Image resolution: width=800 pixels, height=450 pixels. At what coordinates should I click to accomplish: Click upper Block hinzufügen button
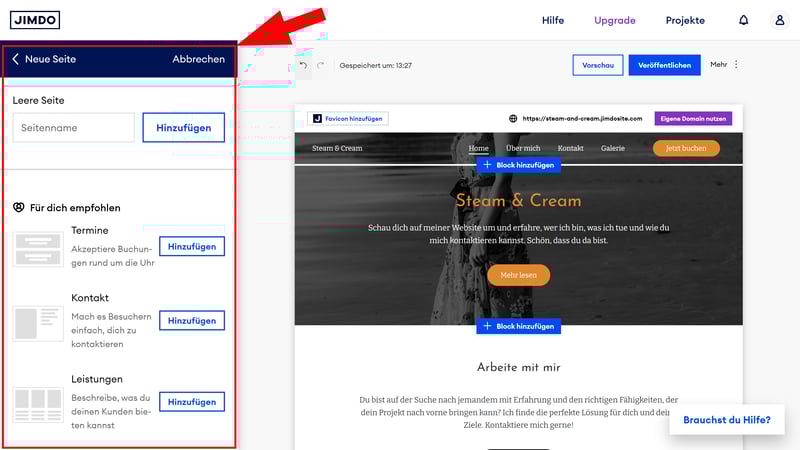point(518,165)
